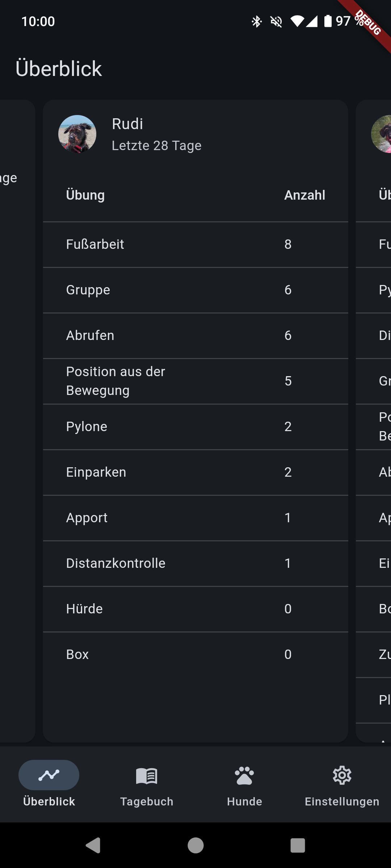The width and height of the screenshot is (391, 868).
Task: Tap the Position aus der Bewegung row
Action: [x=195, y=381]
